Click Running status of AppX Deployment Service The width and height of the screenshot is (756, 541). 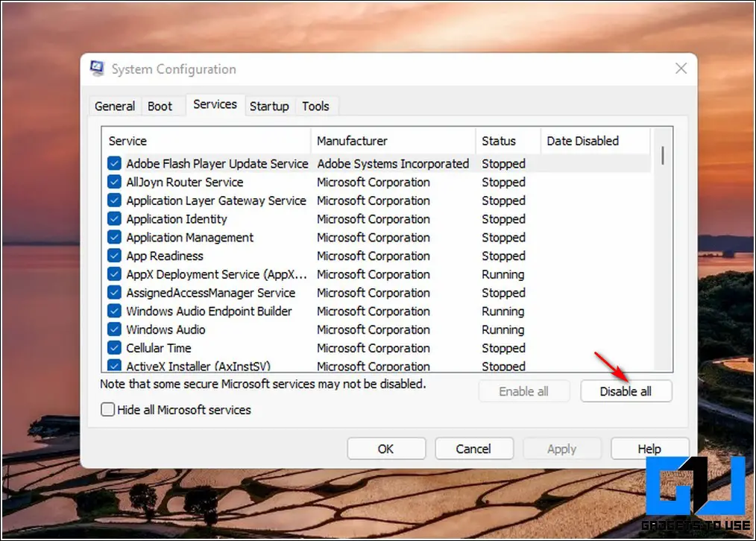pyautogui.click(x=503, y=274)
